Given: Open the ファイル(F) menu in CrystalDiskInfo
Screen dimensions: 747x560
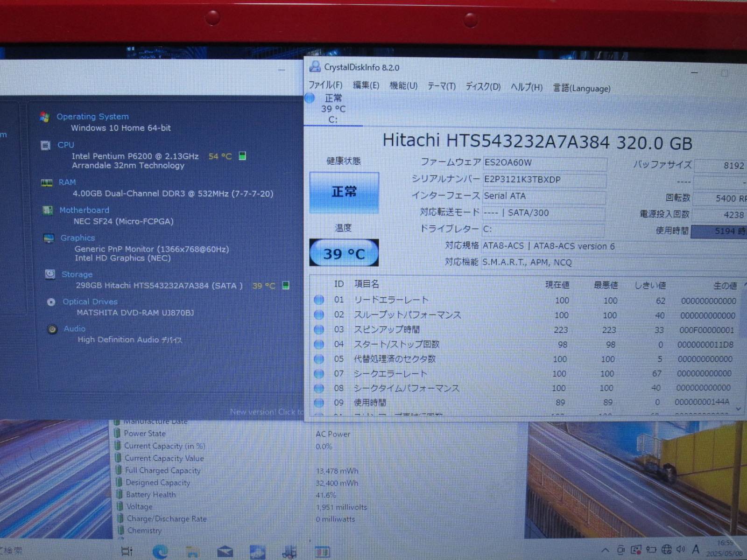Looking at the screenshot, I should (x=325, y=85).
